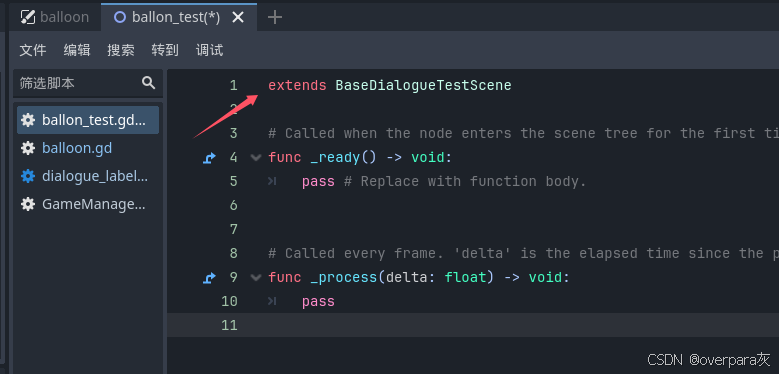779x374 pixels.
Task: Click the blue gear beside dialogue_label
Action: 28,176
